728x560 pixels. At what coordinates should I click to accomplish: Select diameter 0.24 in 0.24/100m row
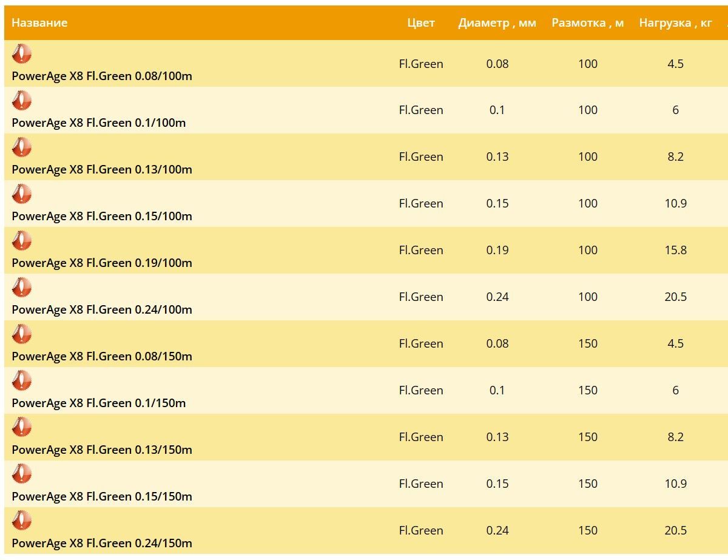tap(497, 297)
